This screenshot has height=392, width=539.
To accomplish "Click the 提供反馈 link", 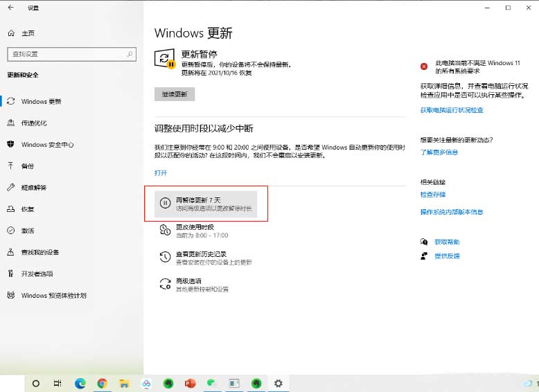I will [x=447, y=256].
